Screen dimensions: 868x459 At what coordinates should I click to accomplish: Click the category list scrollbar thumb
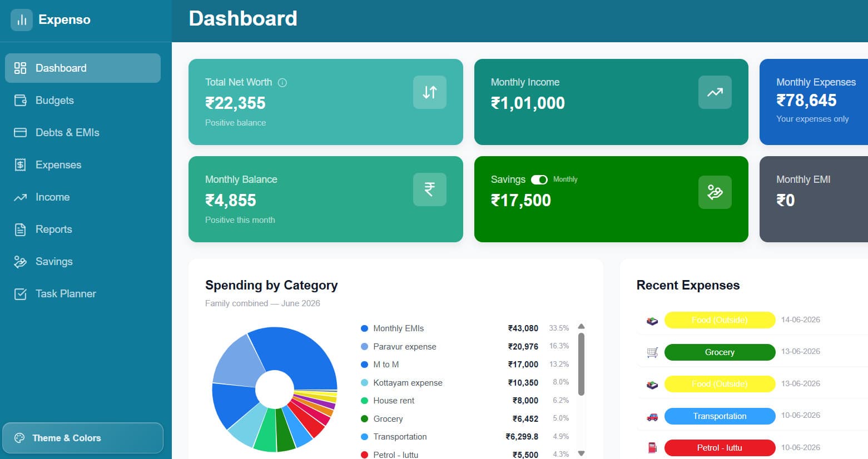pyautogui.click(x=581, y=364)
